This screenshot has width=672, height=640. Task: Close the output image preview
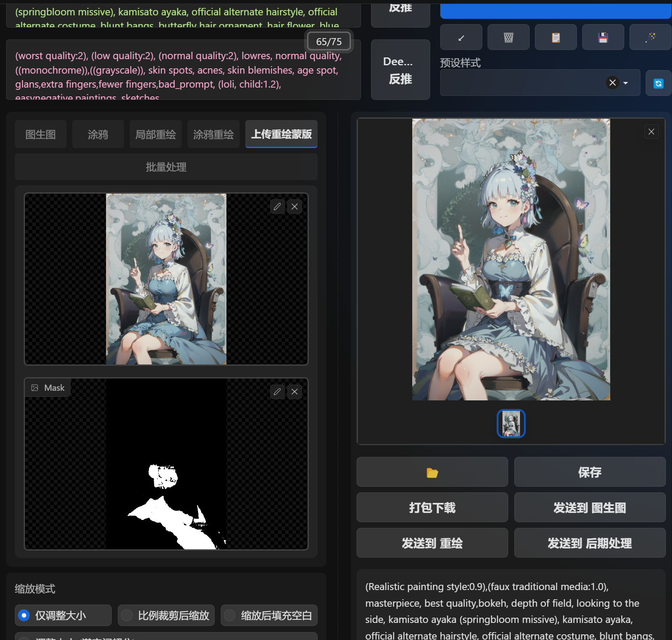(x=651, y=131)
